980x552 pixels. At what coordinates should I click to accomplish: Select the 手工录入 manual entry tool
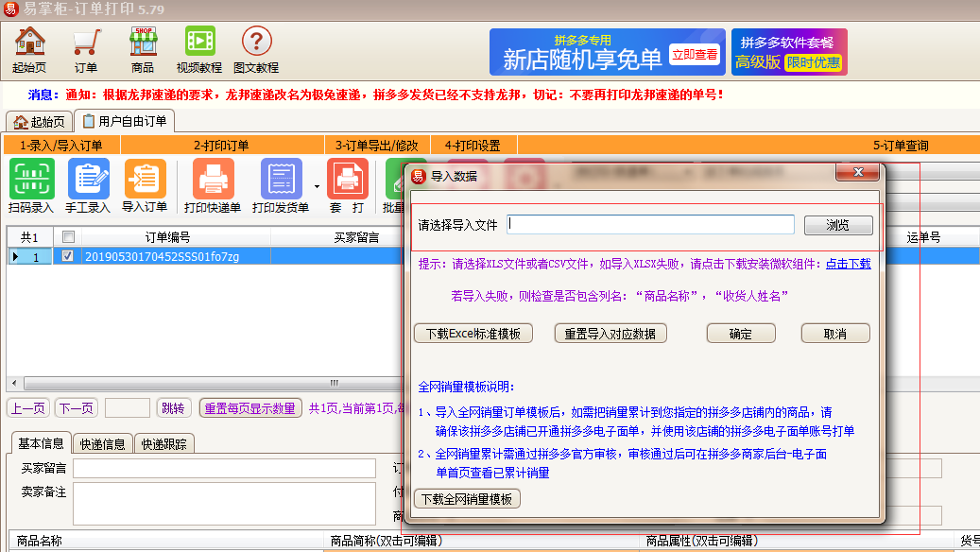88,185
